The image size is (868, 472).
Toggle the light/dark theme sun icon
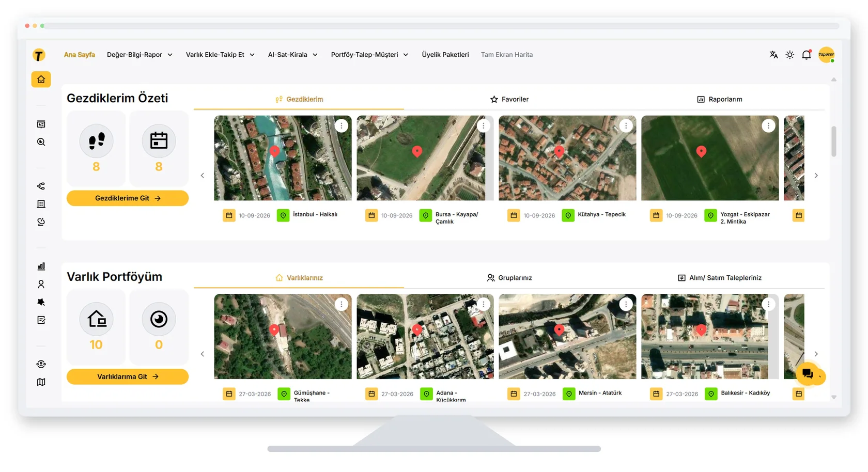[790, 55]
